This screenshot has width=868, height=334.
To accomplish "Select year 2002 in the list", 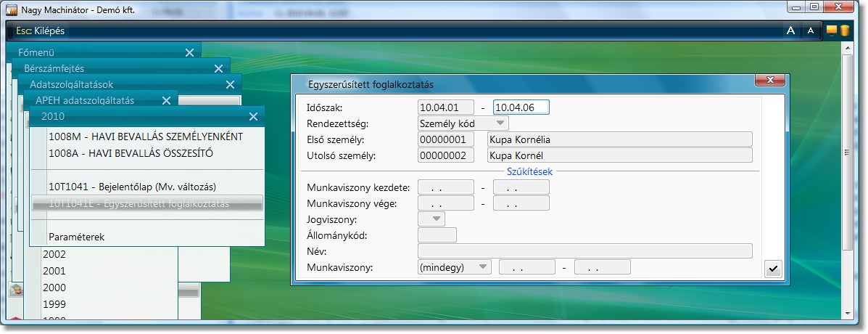I will pyautogui.click(x=54, y=254).
